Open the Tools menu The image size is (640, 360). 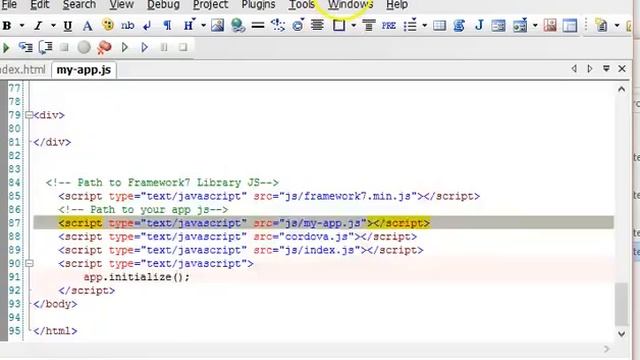302,5
